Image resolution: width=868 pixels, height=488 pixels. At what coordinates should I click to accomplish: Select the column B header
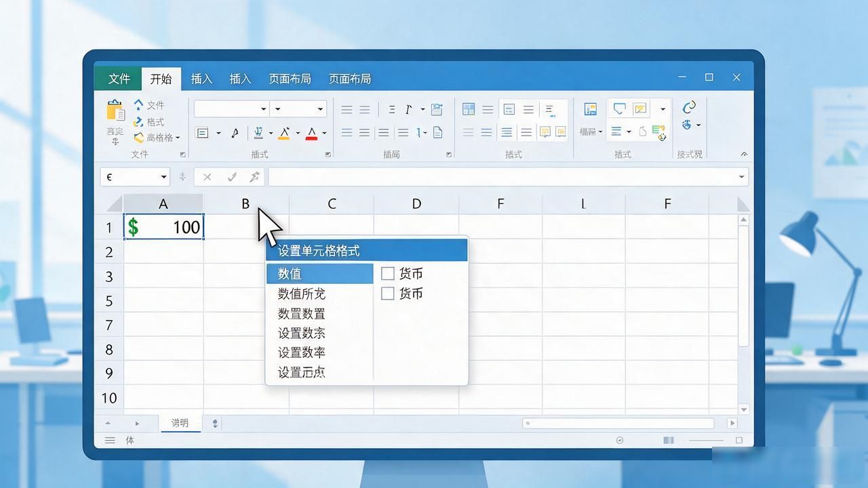pos(245,203)
